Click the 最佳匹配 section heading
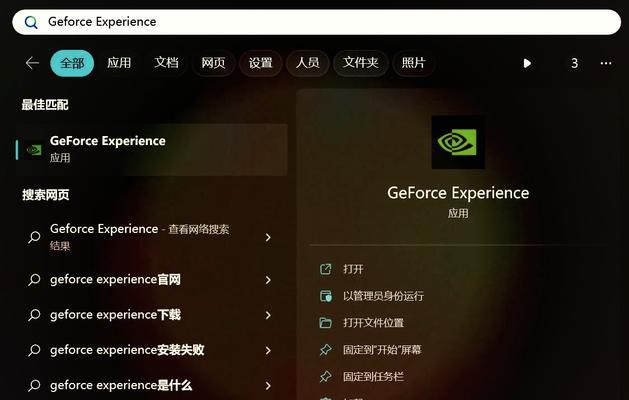 [x=45, y=105]
